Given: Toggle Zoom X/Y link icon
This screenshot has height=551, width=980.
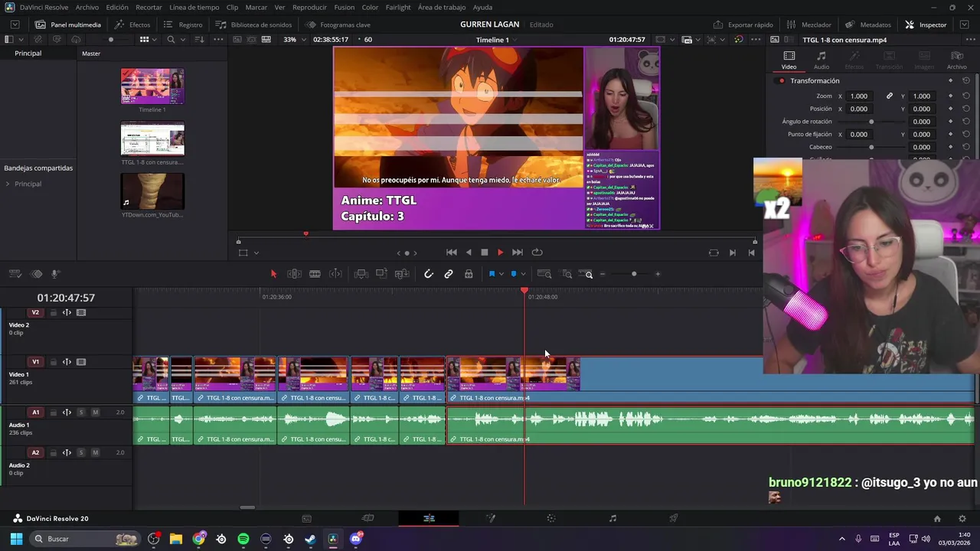Looking at the screenshot, I should (890, 96).
